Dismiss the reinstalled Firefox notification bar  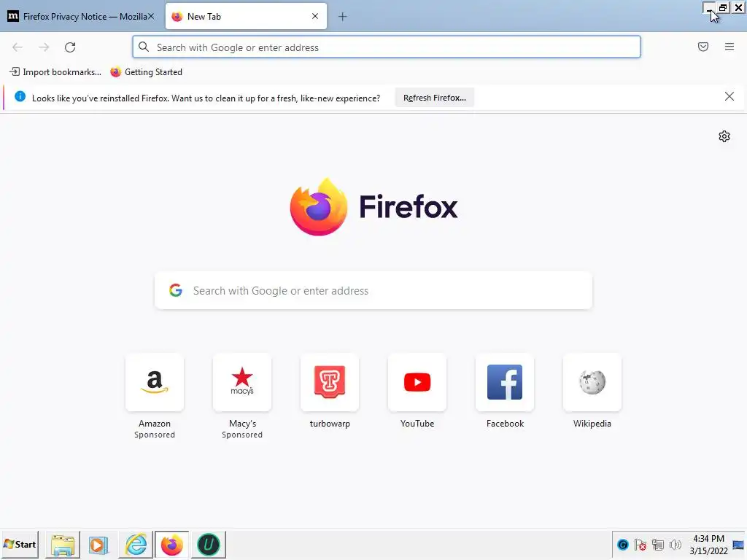click(x=729, y=97)
